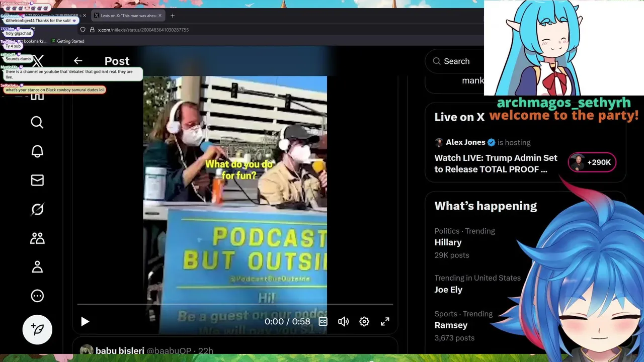Click the 'What's happening' heading
This screenshot has width=644, height=362.
tap(486, 206)
